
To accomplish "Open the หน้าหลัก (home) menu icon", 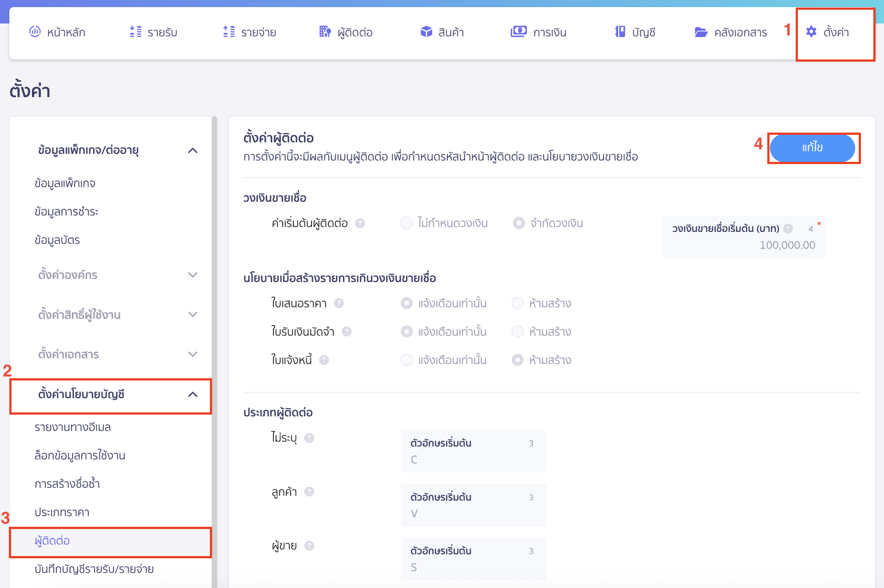I will pos(35,31).
